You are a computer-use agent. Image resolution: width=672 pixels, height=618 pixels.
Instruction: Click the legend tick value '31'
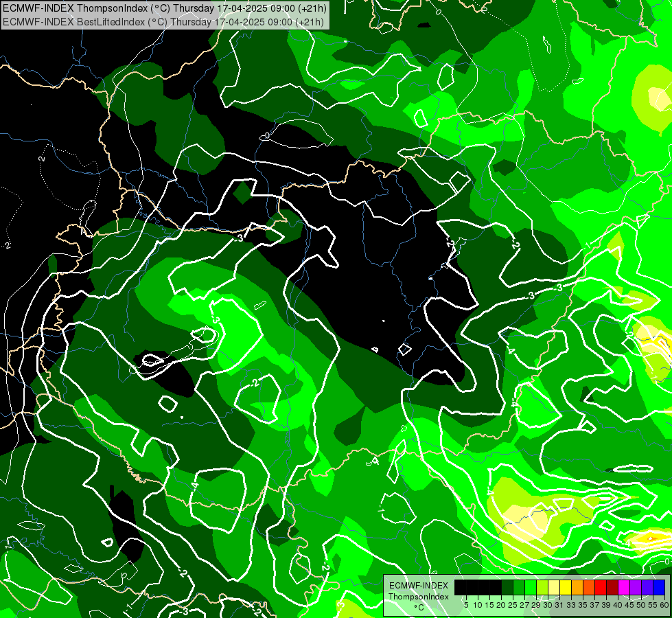[559, 605]
